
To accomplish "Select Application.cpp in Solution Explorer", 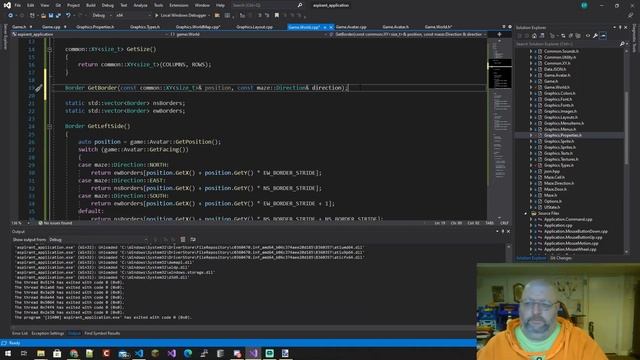I will click(x=558, y=225).
